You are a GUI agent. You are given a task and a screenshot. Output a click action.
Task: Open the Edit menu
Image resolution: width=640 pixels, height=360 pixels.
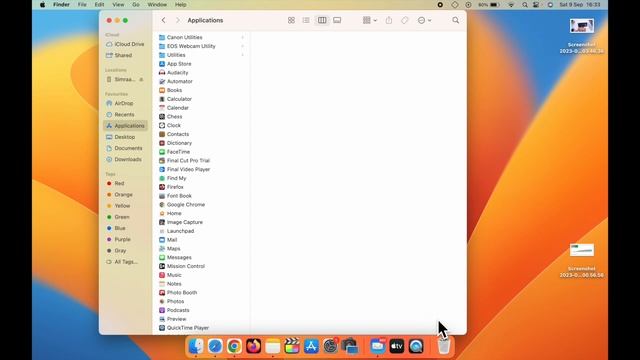point(99,5)
